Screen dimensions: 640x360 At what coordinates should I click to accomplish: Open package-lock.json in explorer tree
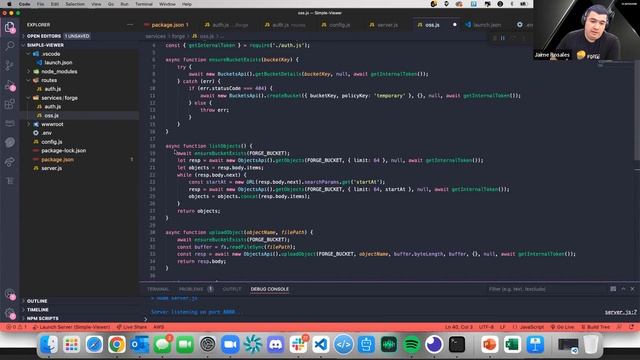click(x=64, y=151)
